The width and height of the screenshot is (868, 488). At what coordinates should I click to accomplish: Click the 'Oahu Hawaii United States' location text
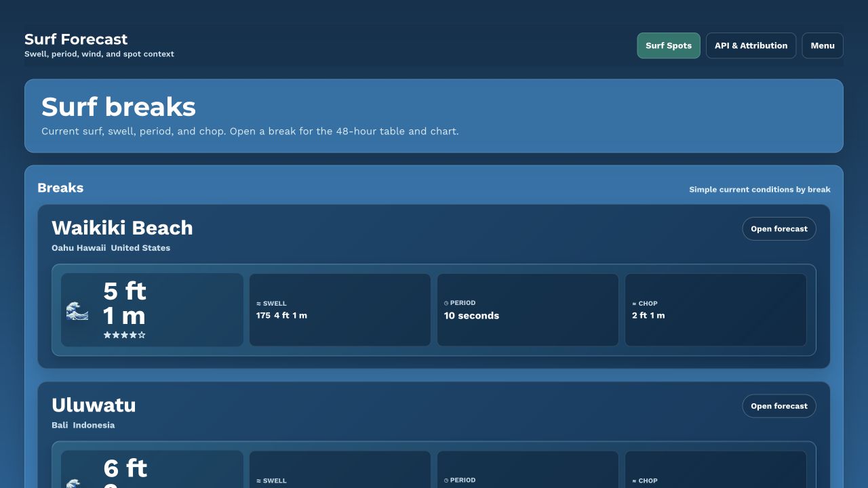tap(111, 248)
